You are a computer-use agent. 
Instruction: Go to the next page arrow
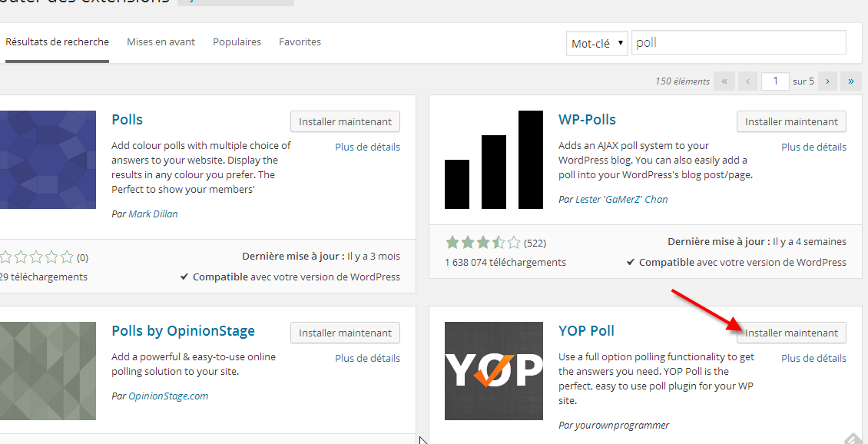[827, 81]
